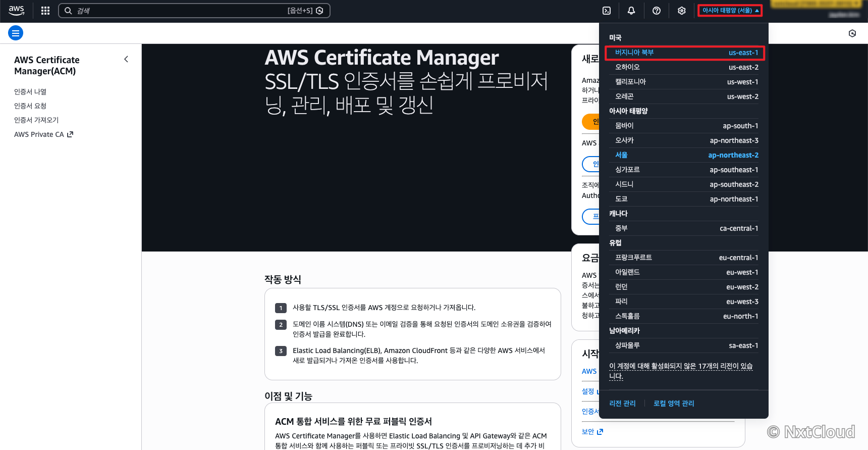Open AWS Private CA external link
Image resolution: width=868 pixels, height=450 pixels.
coord(43,134)
